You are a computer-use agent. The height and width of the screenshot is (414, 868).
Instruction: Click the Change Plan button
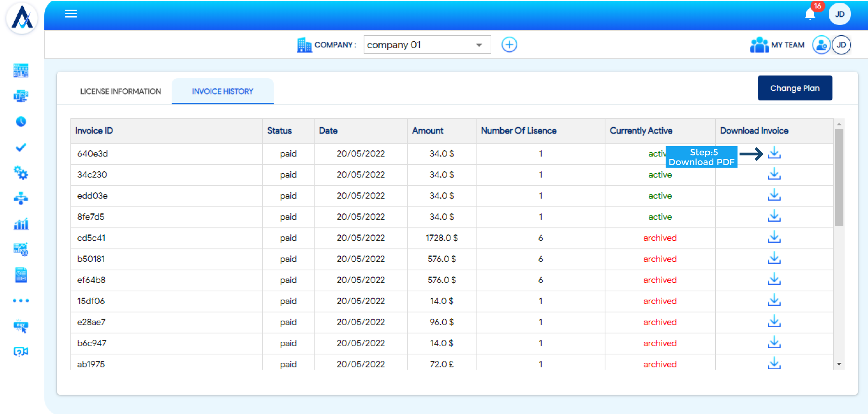(794, 88)
